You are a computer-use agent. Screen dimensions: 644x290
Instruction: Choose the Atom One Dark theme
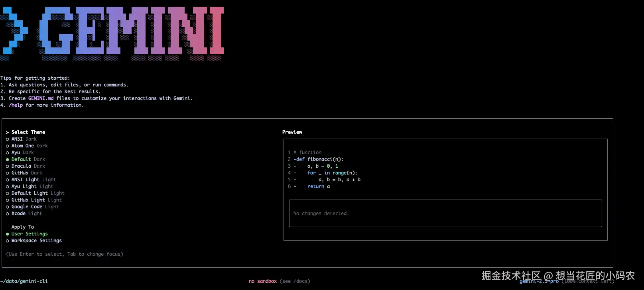click(x=29, y=146)
